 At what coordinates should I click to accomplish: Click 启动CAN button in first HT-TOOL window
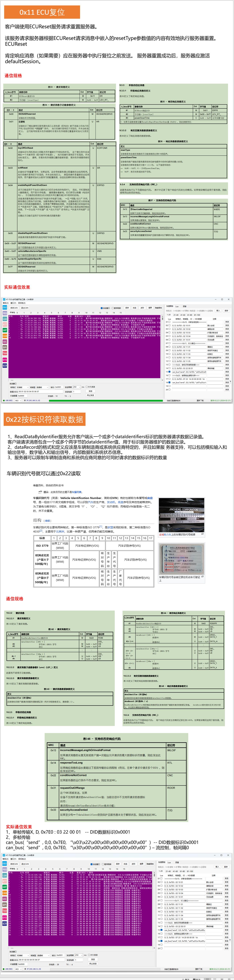pyautogui.click(x=14, y=308)
